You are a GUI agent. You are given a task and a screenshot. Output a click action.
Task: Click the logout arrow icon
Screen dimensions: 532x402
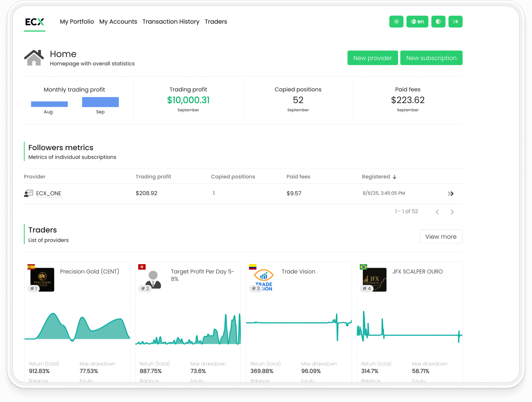pos(455,22)
